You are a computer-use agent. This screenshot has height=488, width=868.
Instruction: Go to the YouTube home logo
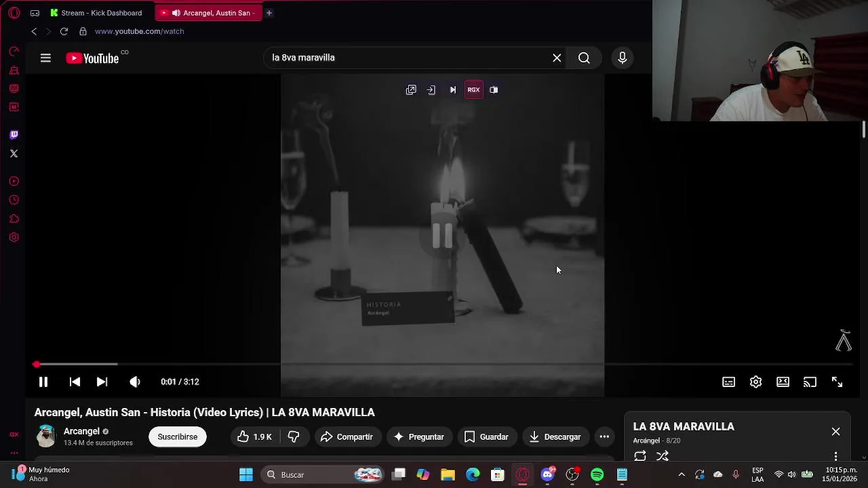point(93,58)
